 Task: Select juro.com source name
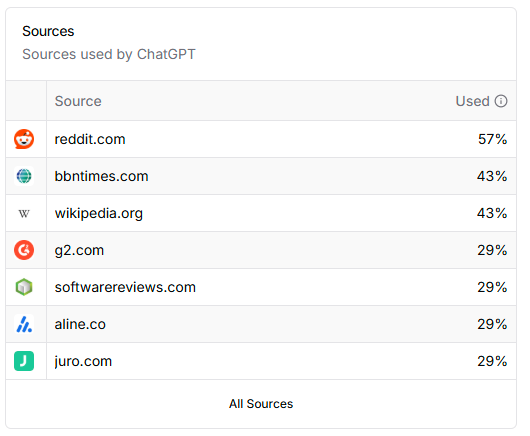coord(83,361)
